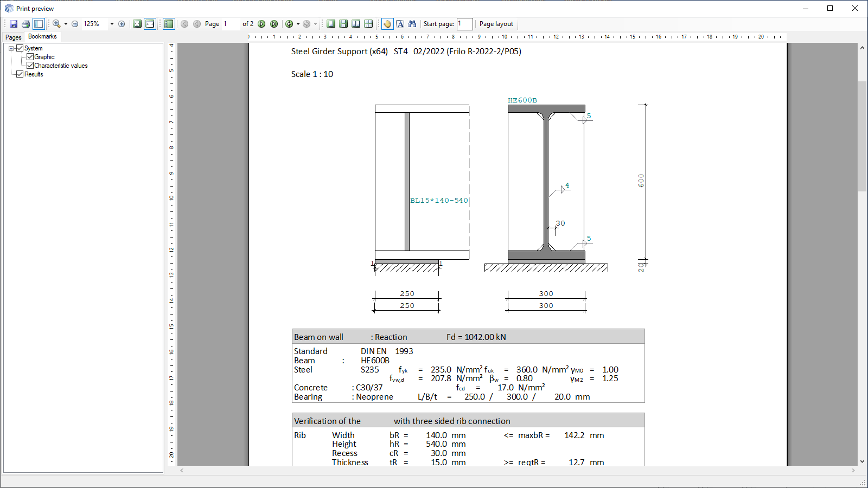
Task: Go to first page
Action: [184, 24]
